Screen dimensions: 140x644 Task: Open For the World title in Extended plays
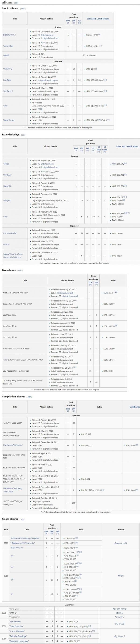[9, 233]
